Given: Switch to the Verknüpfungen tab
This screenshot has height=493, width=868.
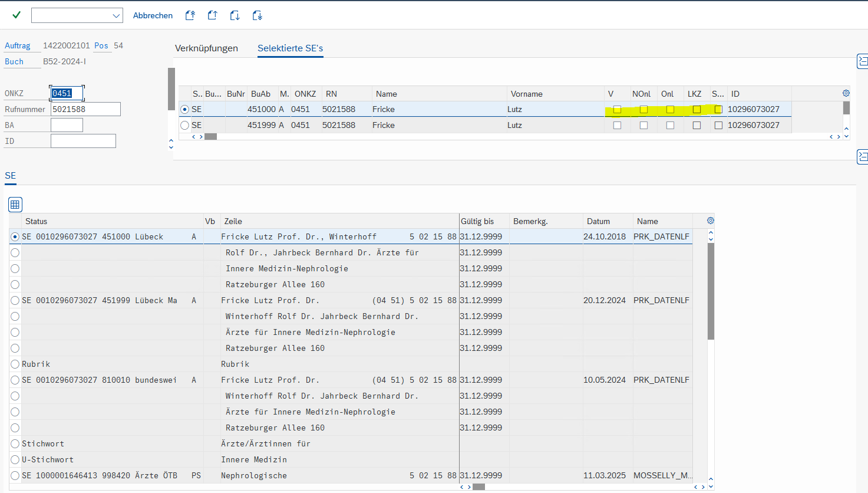Looking at the screenshot, I should [206, 48].
